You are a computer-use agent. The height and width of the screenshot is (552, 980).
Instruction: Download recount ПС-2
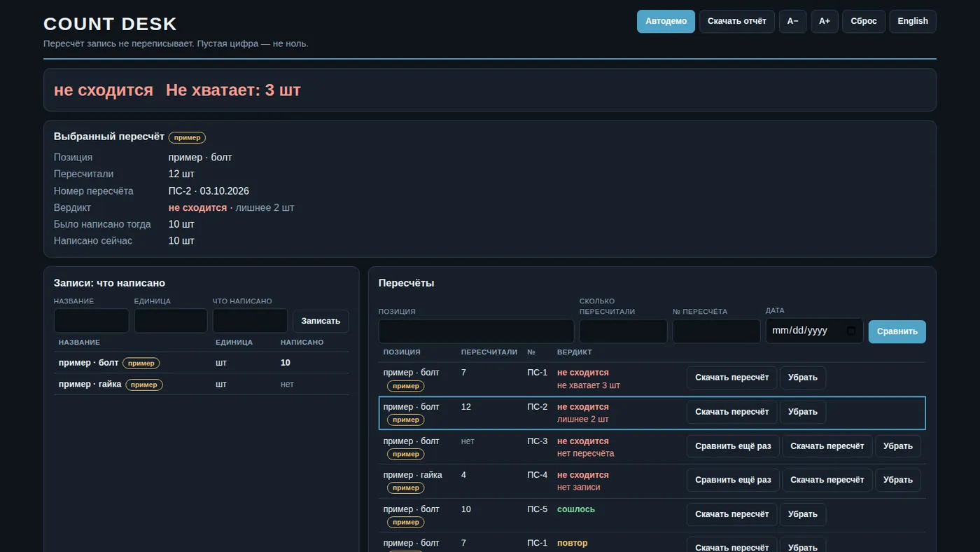tap(731, 412)
